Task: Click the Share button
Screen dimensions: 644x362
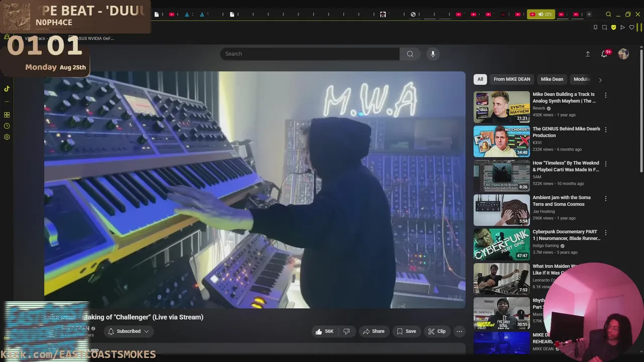Action: click(373, 331)
